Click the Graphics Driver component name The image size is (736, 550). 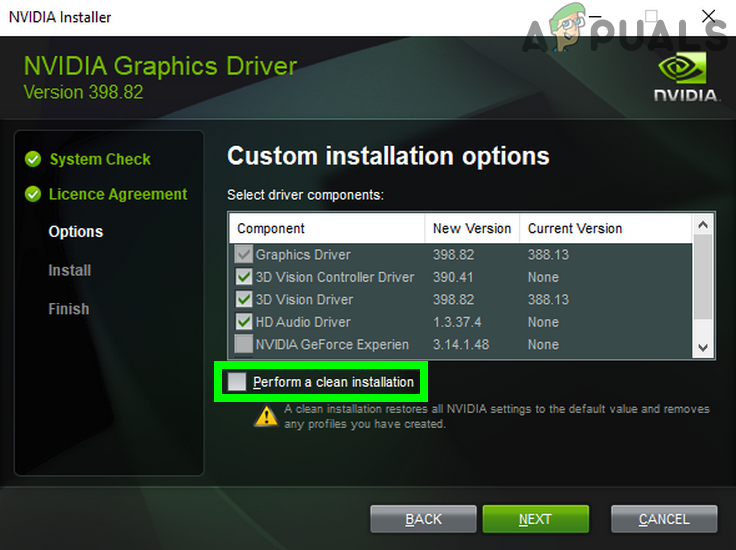click(303, 254)
